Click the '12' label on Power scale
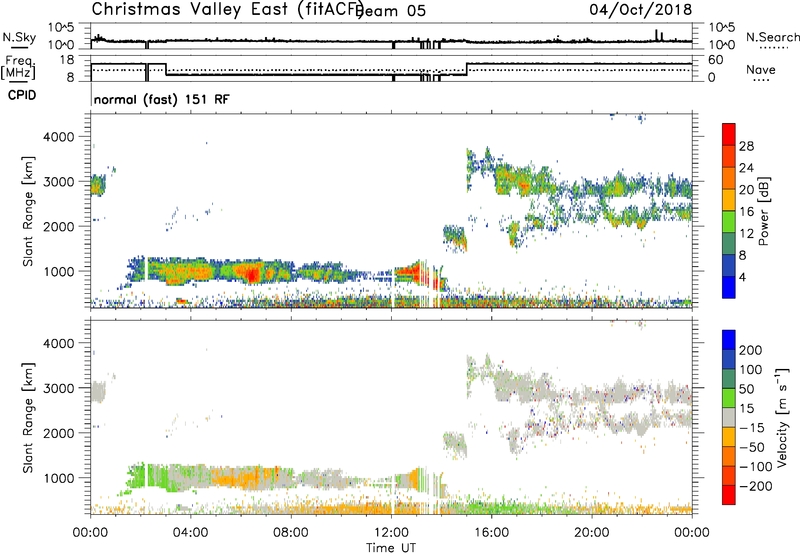 point(746,234)
